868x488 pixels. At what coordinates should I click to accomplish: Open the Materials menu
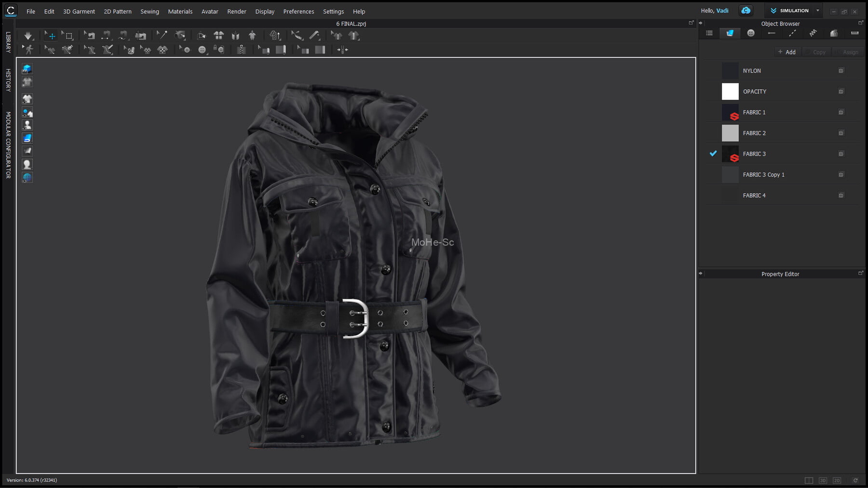[x=180, y=12]
